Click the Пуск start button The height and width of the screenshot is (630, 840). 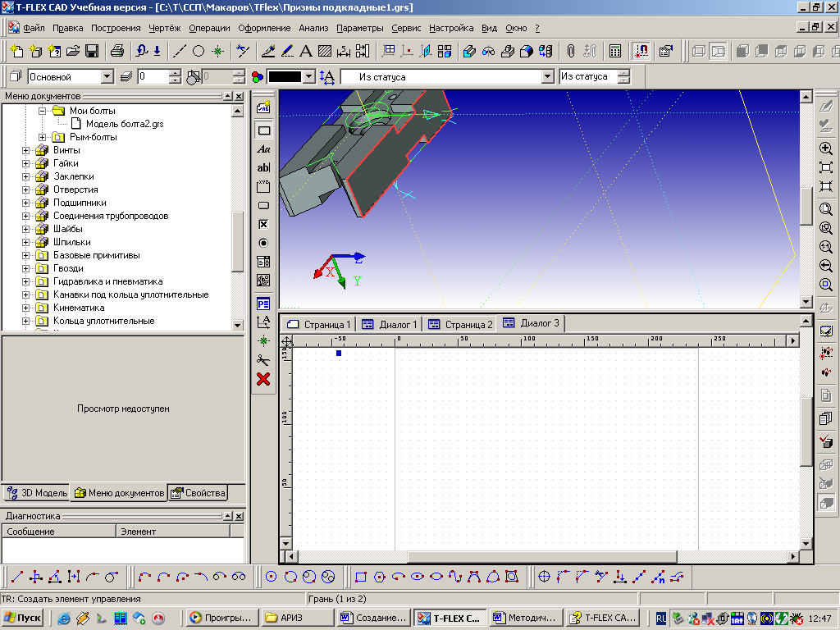[x=22, y=618]
